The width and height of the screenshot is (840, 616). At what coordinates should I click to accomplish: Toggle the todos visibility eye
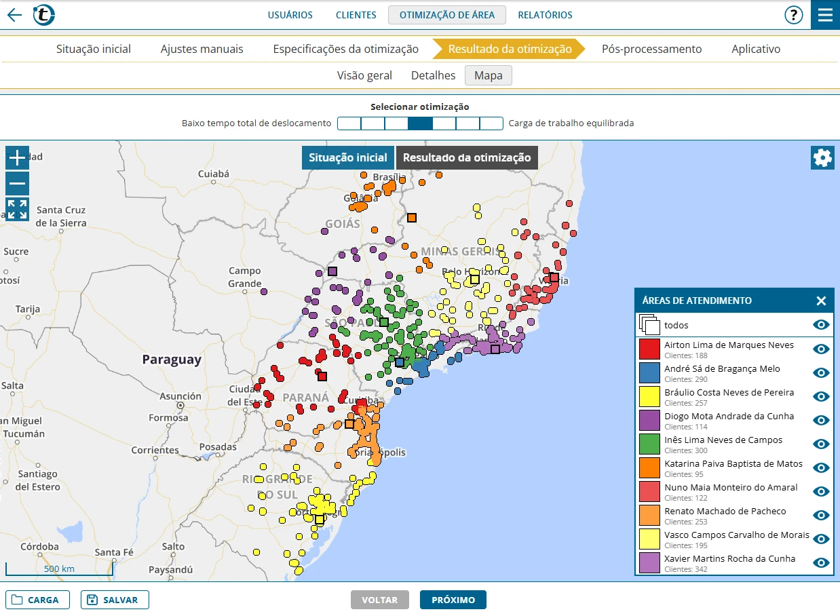820,324
